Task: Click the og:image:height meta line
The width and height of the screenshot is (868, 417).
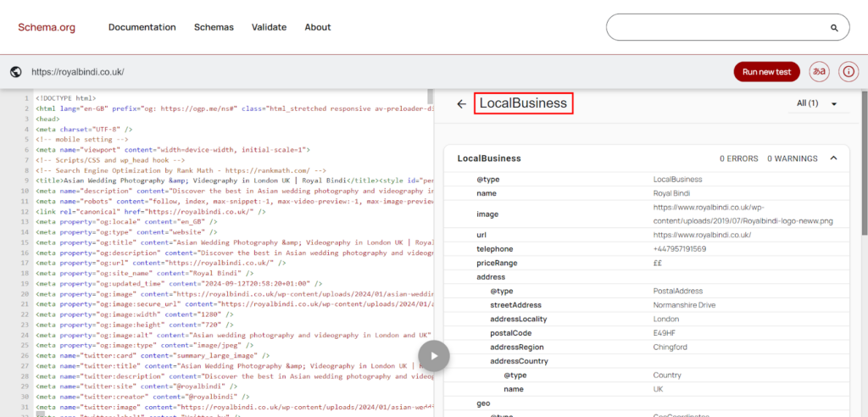Action: 135,325
